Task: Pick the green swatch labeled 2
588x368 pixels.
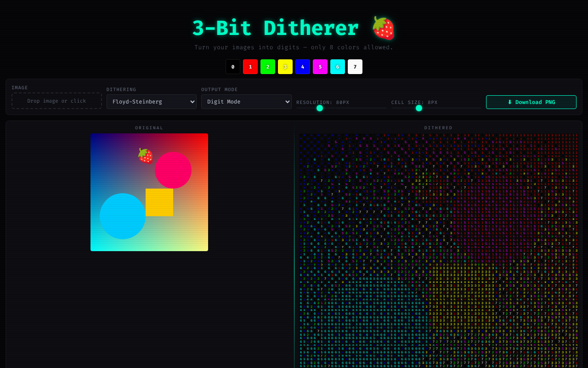Action: tap(268, 67)
